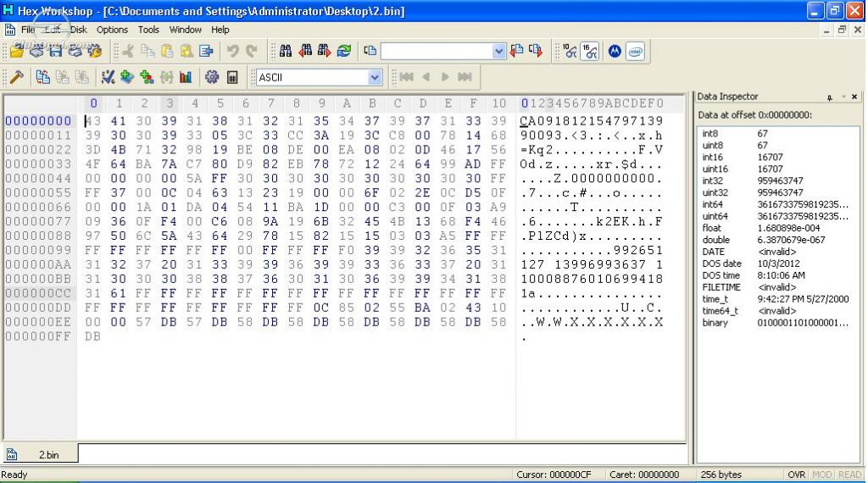Click the Copy icon in the toolbar
The image size is (868, 483).
coord(147,51)
